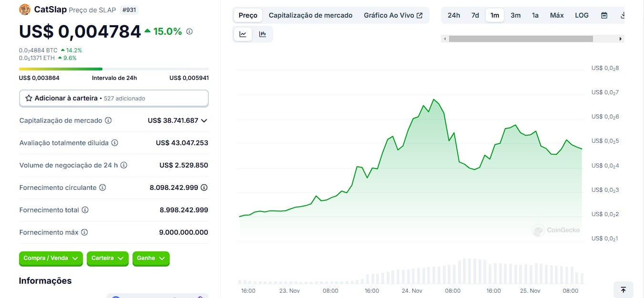Viewport: 644px width, 298px height.
Task: Open info tooltip for Fornecimento máx
Action: (x=84, y=232)
